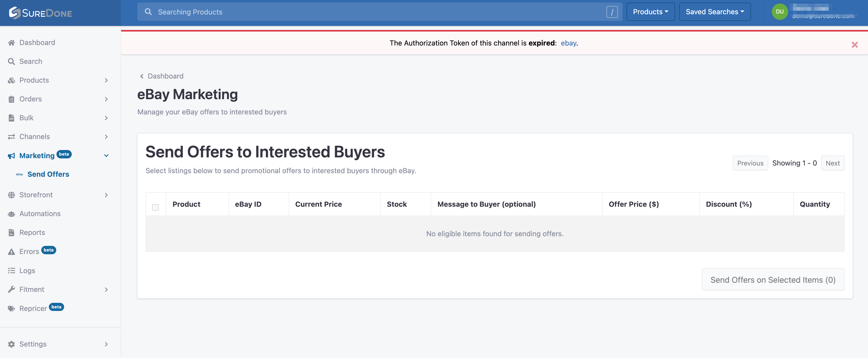868x358 pixels.
Task: Click the Errors warning triangle icon
Action: tap(11, 251)
